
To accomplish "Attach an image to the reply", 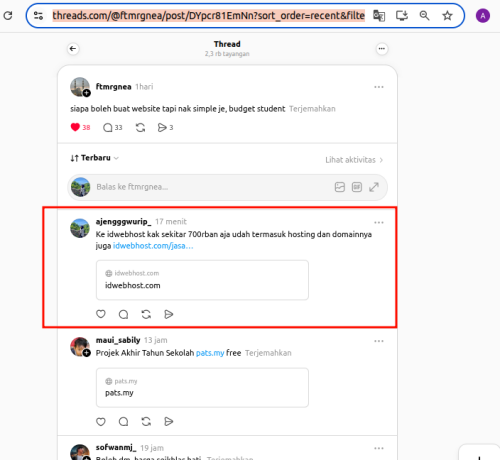I will pyautogui.click(x=340, y=187).
